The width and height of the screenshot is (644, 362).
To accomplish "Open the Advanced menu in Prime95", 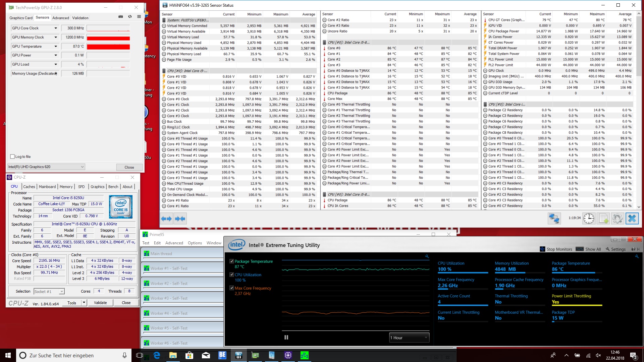I will pos(174,243).
